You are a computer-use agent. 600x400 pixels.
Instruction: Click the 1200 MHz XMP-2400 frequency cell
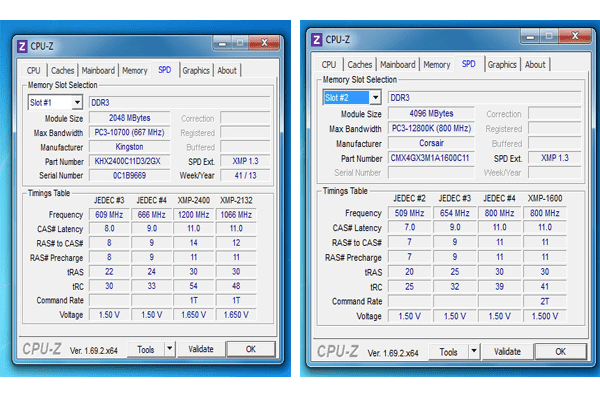[x=194, y=215]
